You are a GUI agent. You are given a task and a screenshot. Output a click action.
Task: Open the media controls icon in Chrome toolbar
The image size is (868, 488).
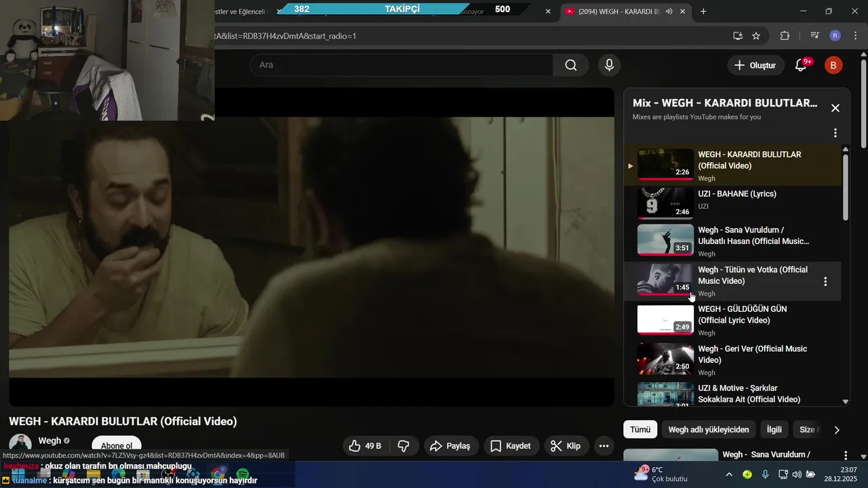815,36
